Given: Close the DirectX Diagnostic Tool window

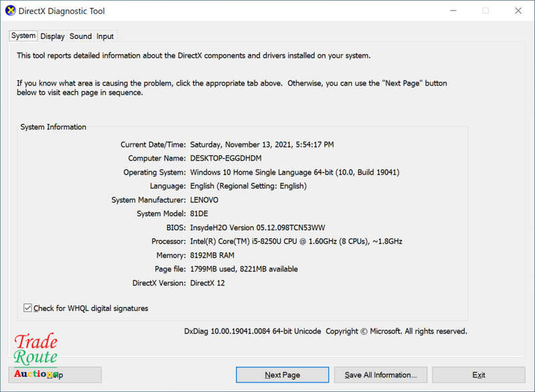Looking at the screenshot, I should pyautogui.click(x=518, y=11).
